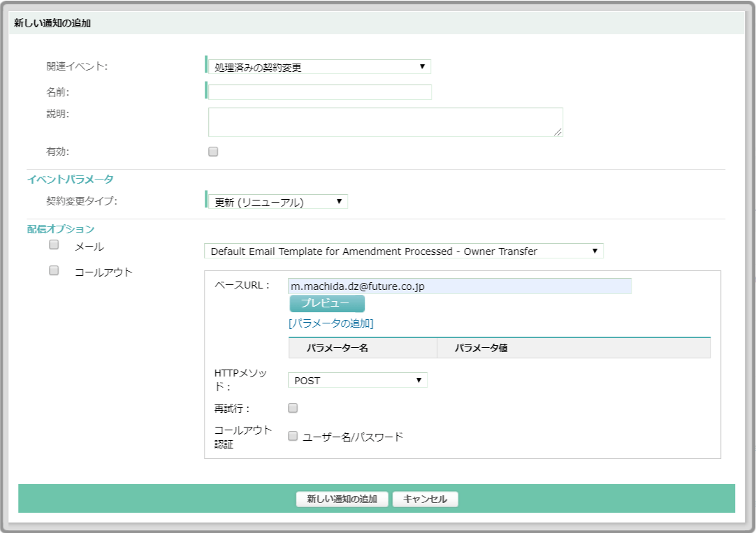Toggle the 再試行 checkbox

[x=293, y=408]
